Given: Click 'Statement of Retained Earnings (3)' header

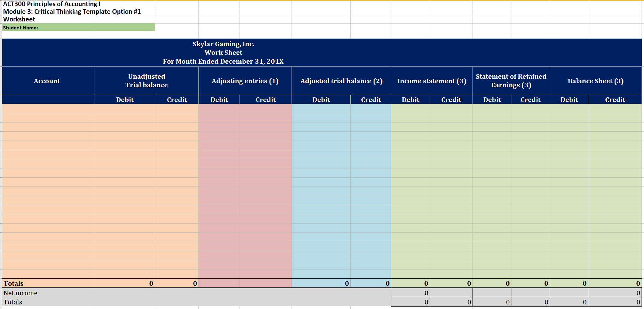Looking at the screenshot, I should pyautogui.click(x=511, y=81).
